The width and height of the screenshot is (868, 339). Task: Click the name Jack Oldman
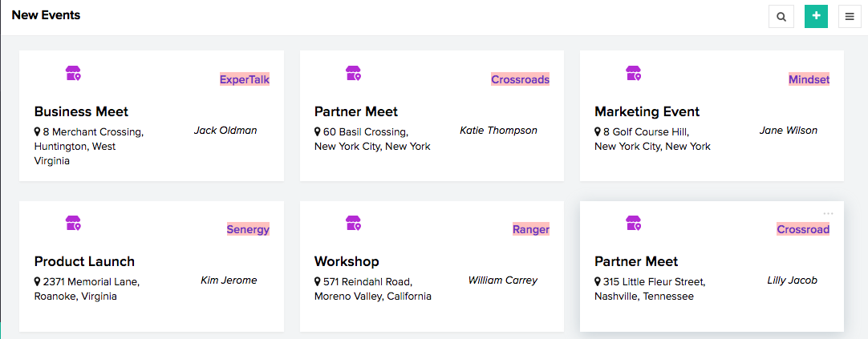(225, 130)
